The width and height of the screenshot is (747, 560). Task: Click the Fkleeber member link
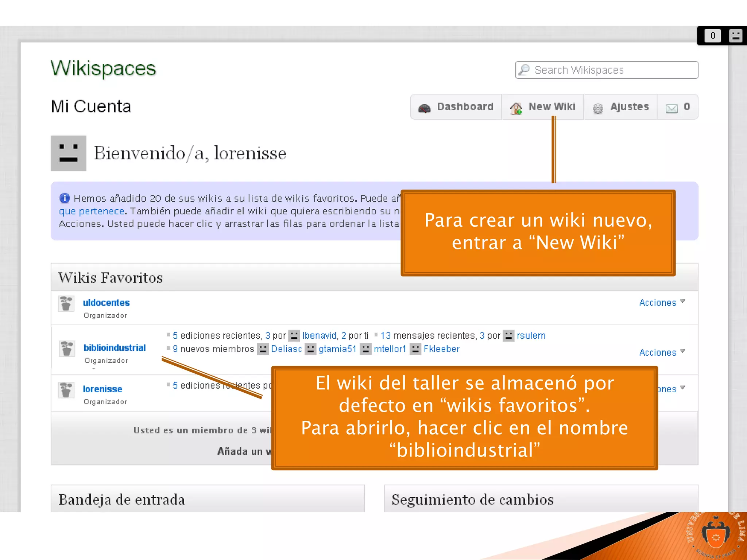point(441,349)
